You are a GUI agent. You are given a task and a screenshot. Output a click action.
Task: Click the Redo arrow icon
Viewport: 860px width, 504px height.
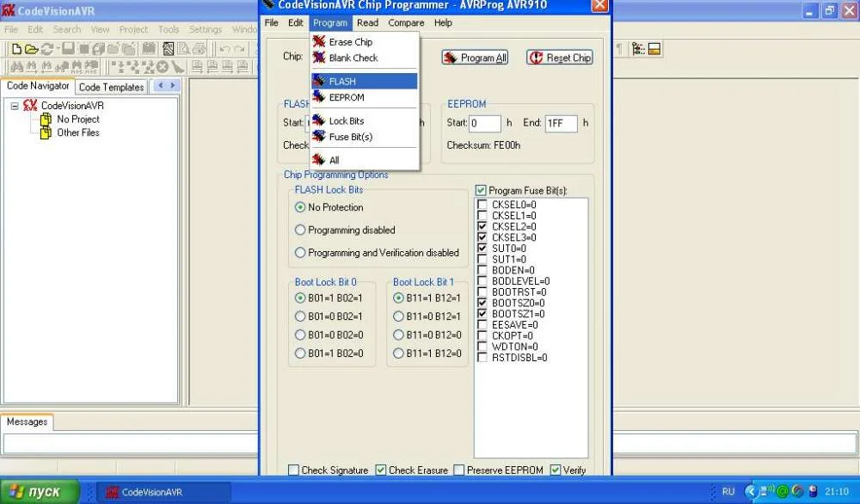tap(239, 49)
